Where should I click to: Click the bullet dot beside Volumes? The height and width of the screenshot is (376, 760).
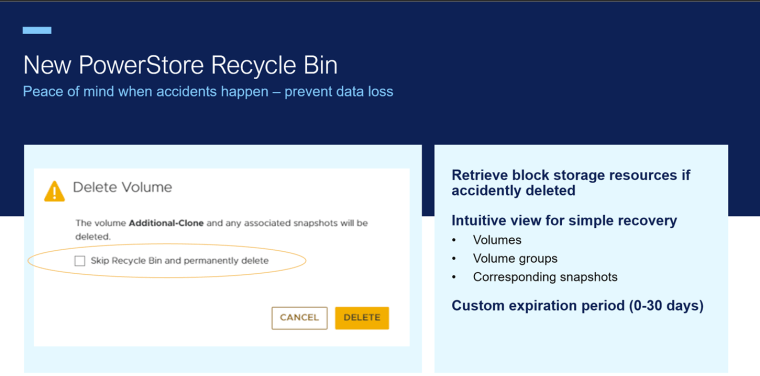pos(454,240)
